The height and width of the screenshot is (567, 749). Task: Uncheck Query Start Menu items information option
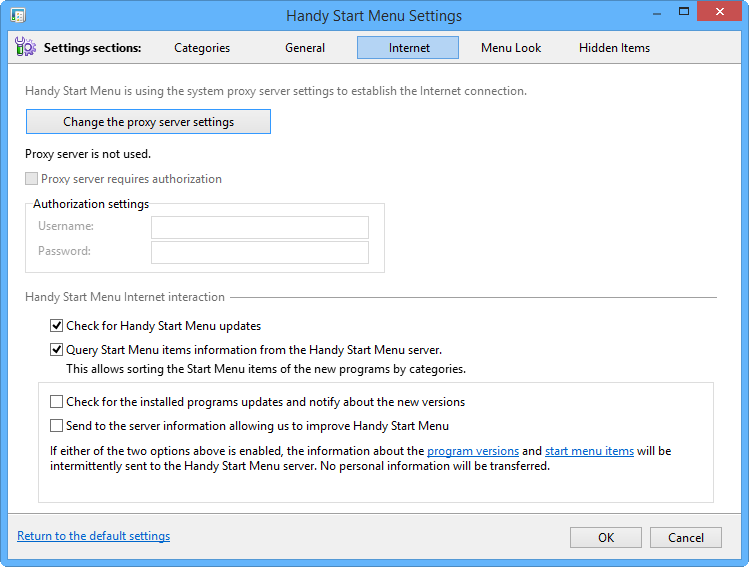[56, 350]
